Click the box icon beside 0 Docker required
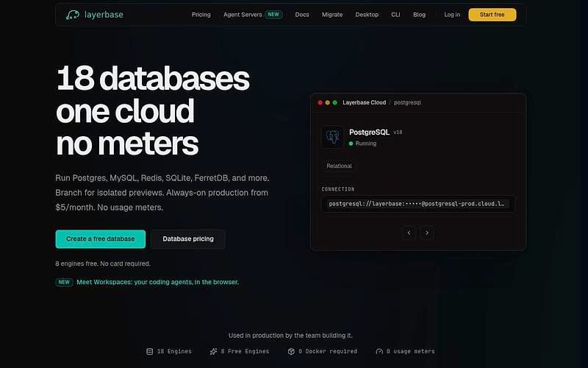Screen dimensions: 588x368 coord(291,352)
